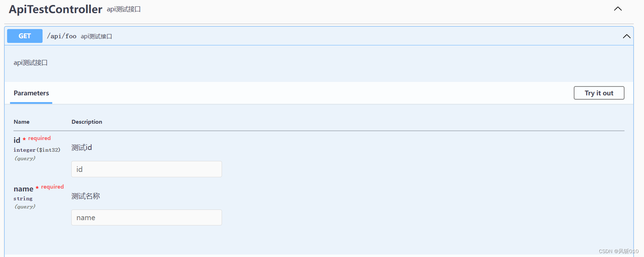Open the /api/foo endpoint link

[x=61, y=36]
